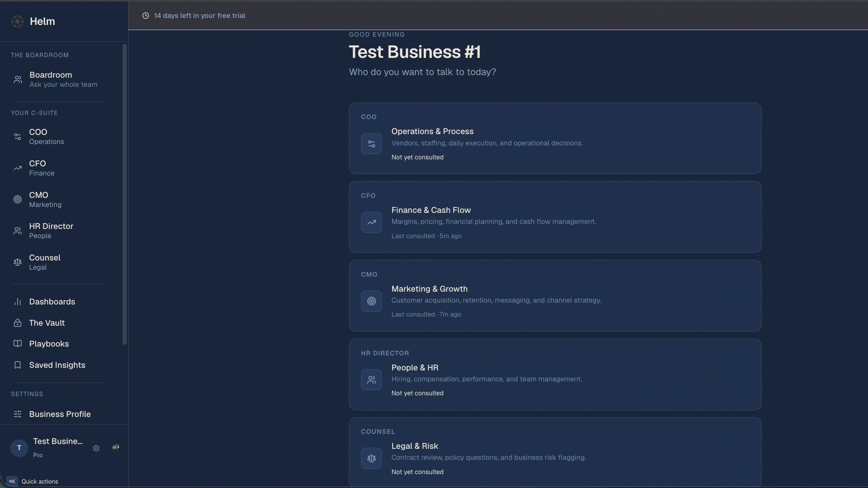
Task: Open the Boardroom whole-team chat
Action: pos(59,80)
